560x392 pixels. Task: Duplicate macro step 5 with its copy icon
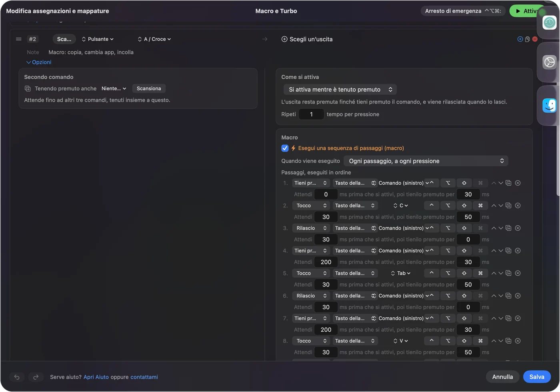pyautogui.click(x=508, y=273)
